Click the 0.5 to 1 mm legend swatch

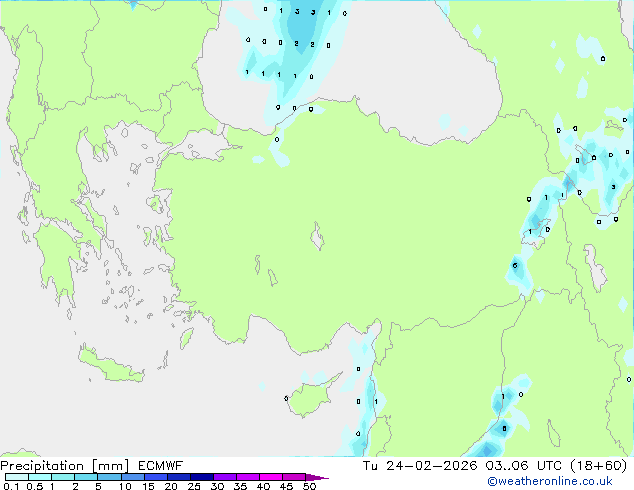tap(40, 477)
